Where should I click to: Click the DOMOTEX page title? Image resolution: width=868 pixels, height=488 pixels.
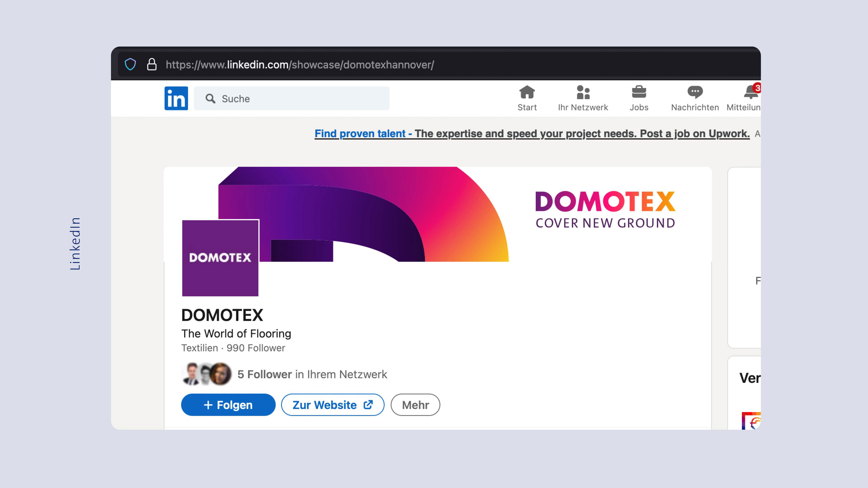222,315
